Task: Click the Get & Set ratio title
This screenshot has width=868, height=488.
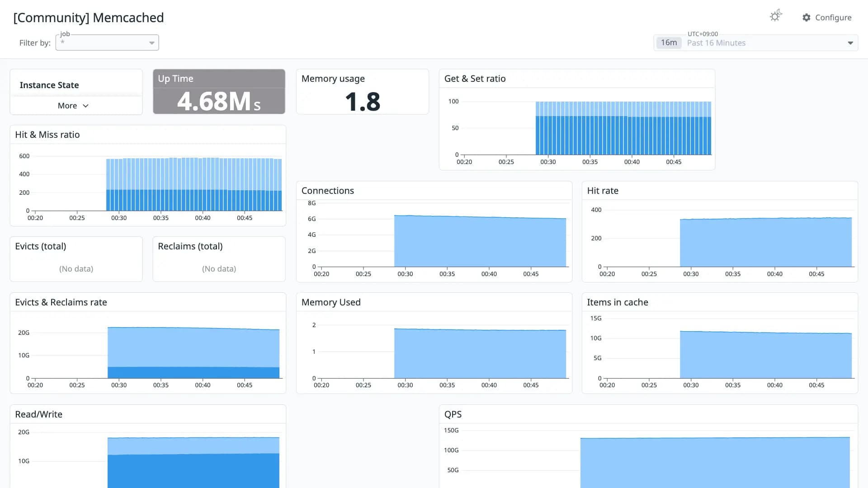Action: [475, 79]
